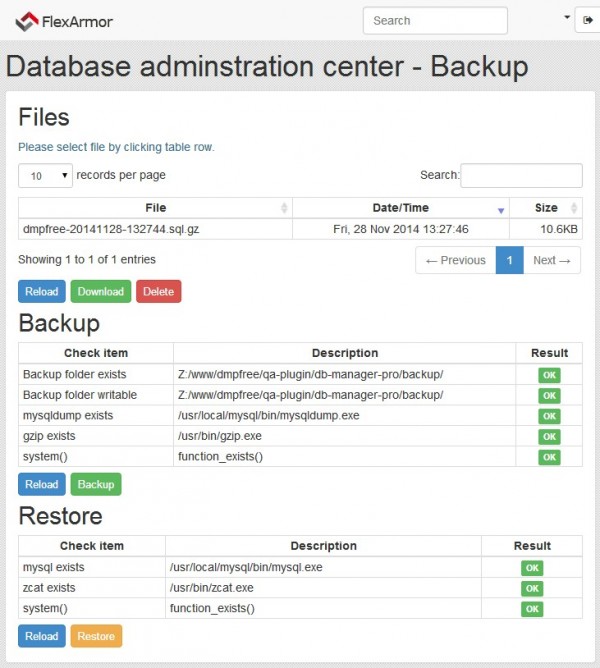Go to the Previous page

[x=455, y=260]
